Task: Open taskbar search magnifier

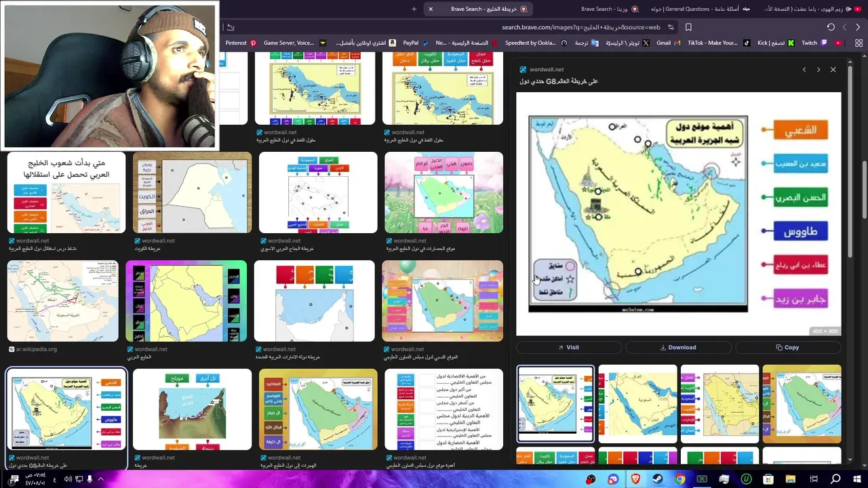Action: (x=835, y=479)
